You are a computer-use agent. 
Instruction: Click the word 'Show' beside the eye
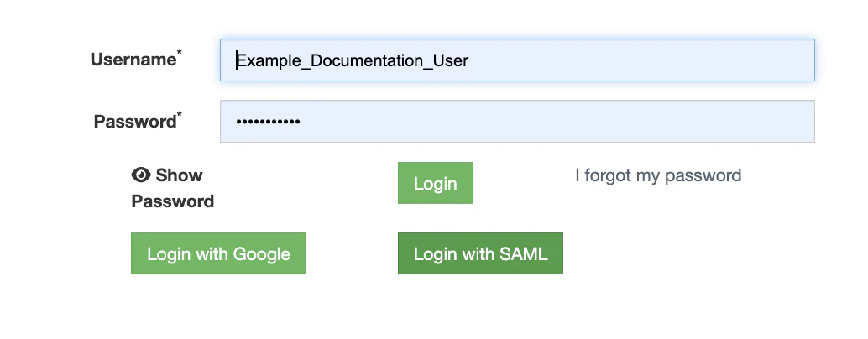179,175
